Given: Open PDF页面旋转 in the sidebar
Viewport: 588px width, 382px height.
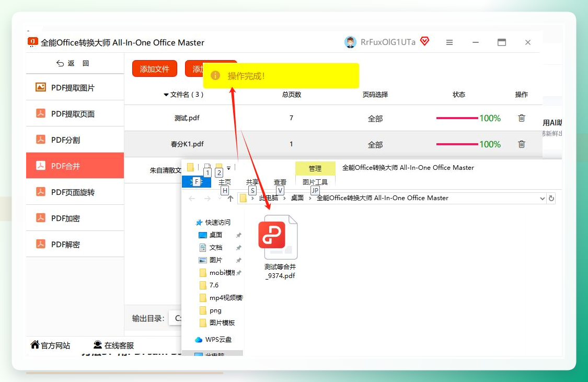Looking at the screenshot, I should coord(75,192).
